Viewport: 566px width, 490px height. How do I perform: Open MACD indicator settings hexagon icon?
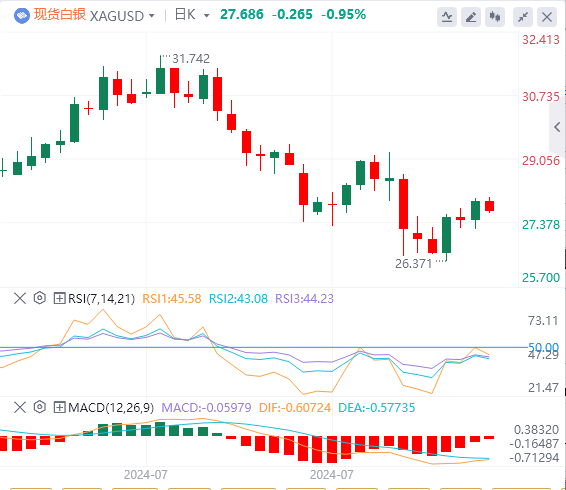click(x=40, y=407)
